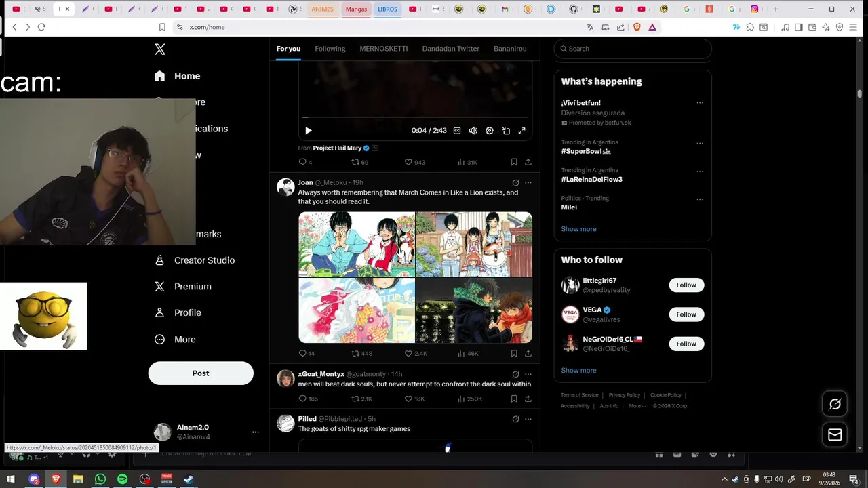Switch to the Following tab
Screen dimensions: 868x488
point(330,49)
